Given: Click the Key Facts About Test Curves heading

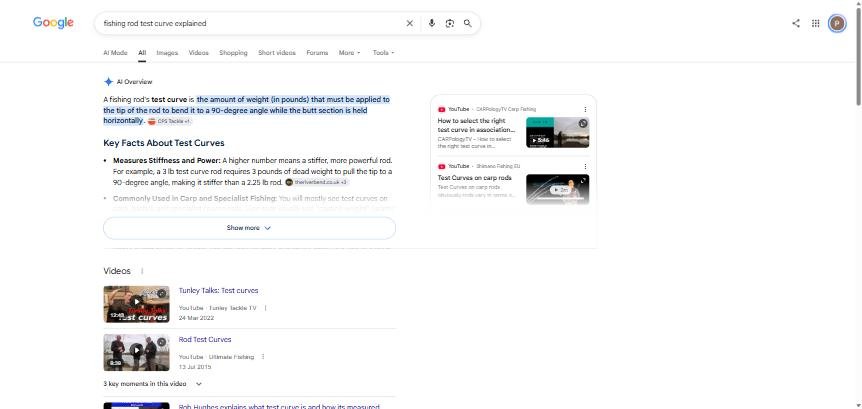Looking at the screenshot, I should 164,143.
